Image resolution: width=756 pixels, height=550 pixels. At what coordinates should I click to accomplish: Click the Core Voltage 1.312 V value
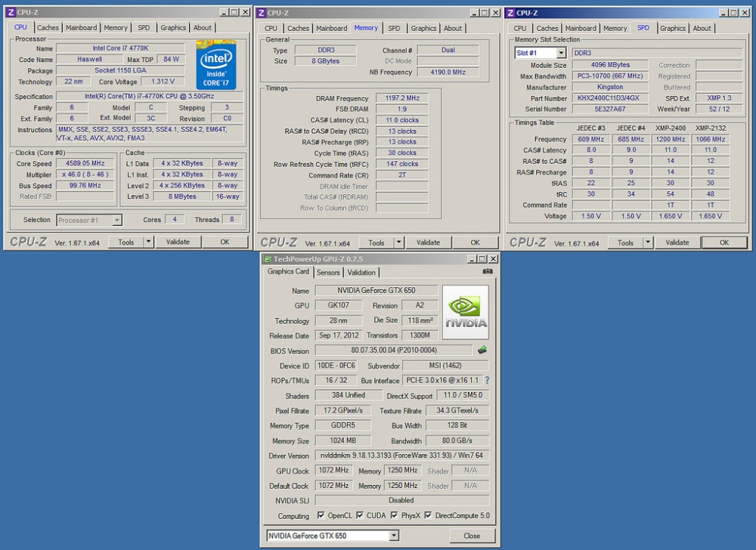[163, 82]
